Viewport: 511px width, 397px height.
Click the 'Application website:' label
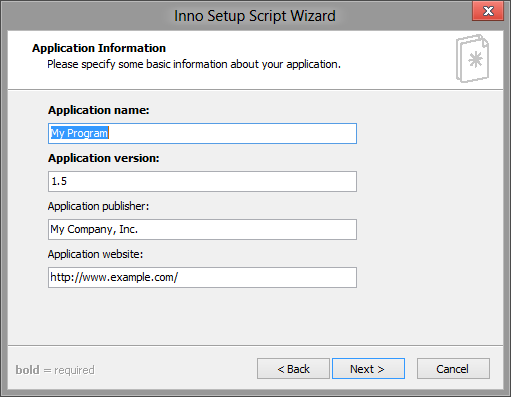95,254
